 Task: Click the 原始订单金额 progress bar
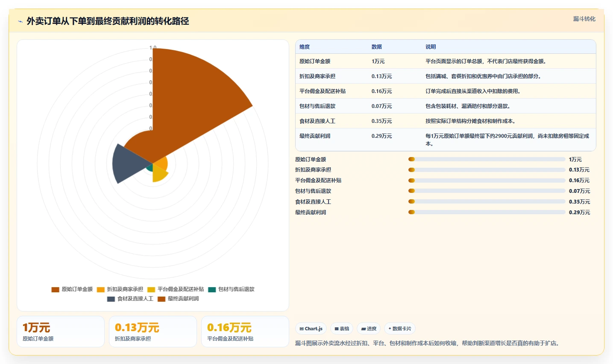coord(487,159)
